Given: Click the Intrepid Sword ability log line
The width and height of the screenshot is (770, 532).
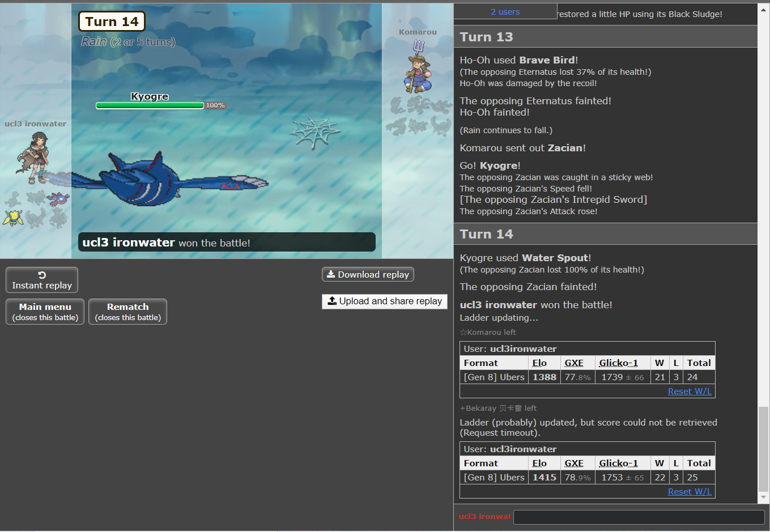Looking at the screenshot, I should click(553, 199).
